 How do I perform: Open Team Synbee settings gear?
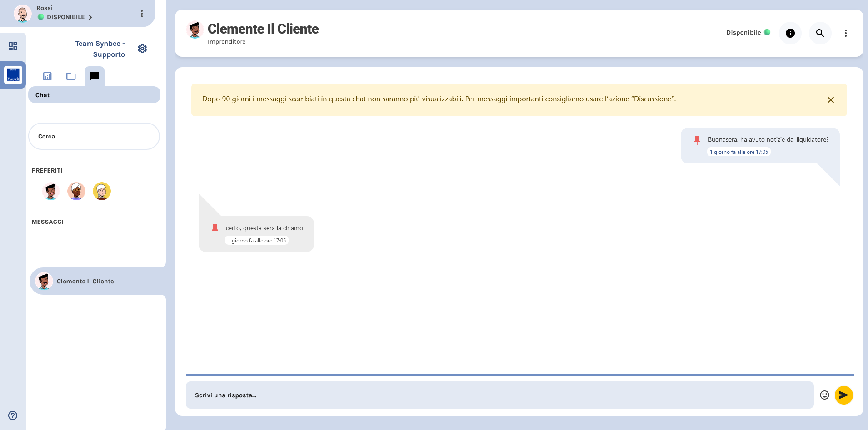143,49
